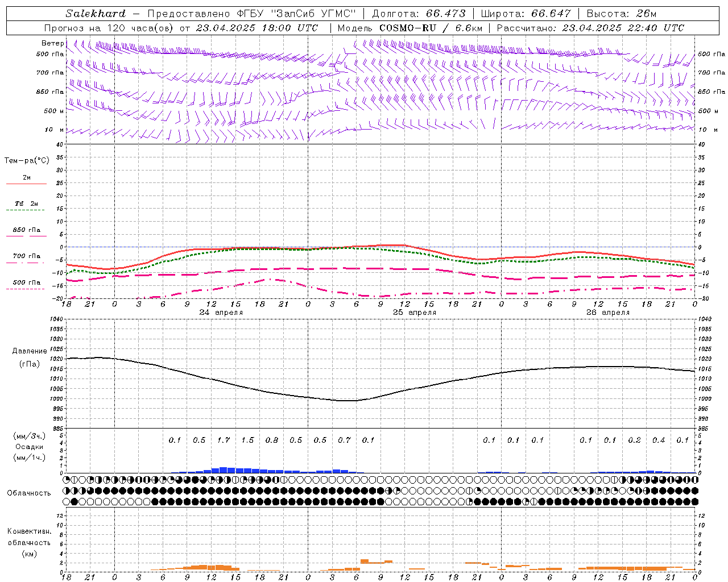Click the 'Осадки' precipitation label
Viewport: 728px width, 582px height.
coord(30,447)
